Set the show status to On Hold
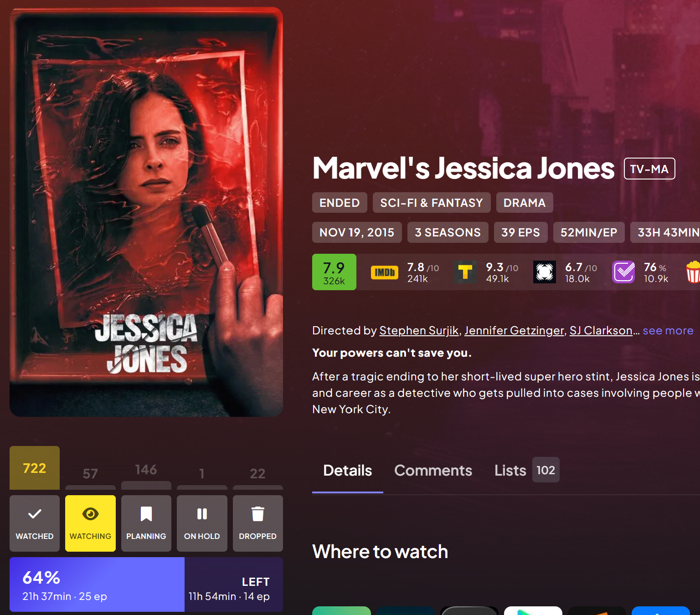The height and width of the screenshot is (615, 700). click(x=202, y=523)
